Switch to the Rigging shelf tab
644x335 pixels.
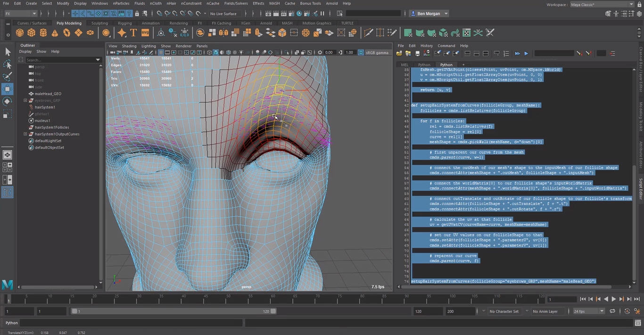pyautogui.click(x=124, y=23)
